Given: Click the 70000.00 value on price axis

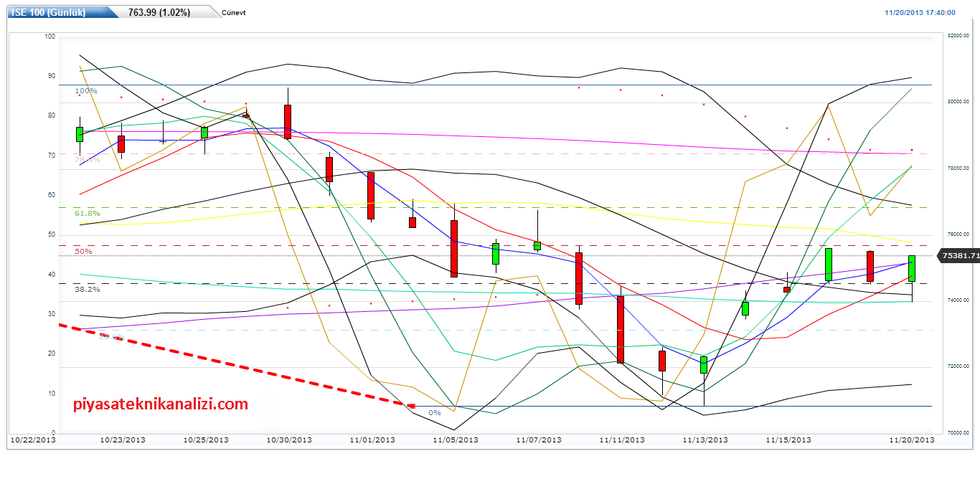Looking at the screenshot, I should (958, 433).
